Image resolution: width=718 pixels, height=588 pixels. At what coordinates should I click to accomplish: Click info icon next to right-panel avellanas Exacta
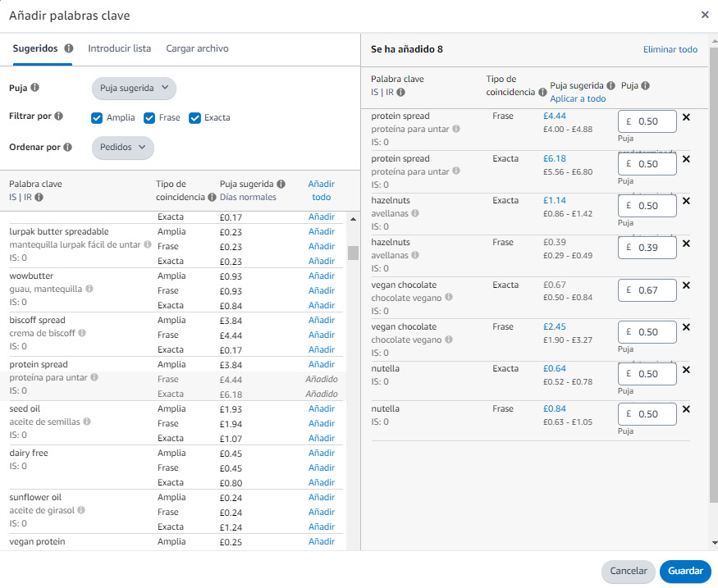[x=415, y=213]
